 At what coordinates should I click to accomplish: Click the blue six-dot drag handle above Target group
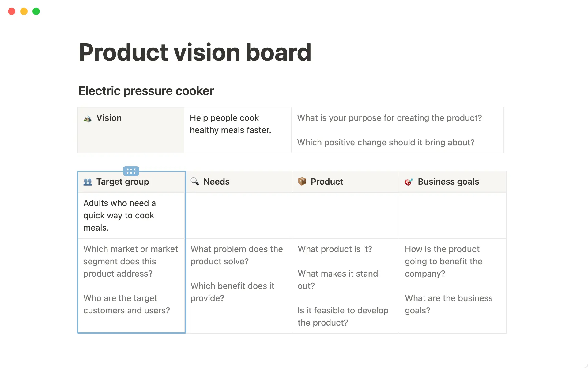131,171
